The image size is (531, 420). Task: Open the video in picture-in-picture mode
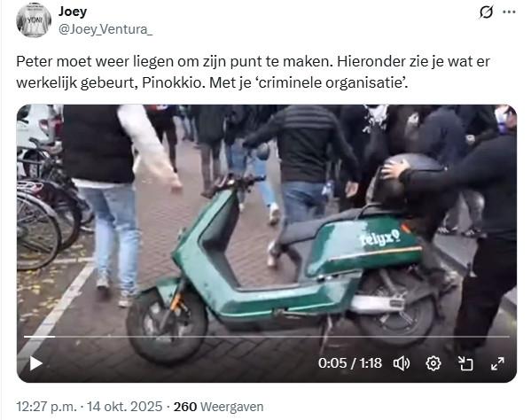(465, 364)
